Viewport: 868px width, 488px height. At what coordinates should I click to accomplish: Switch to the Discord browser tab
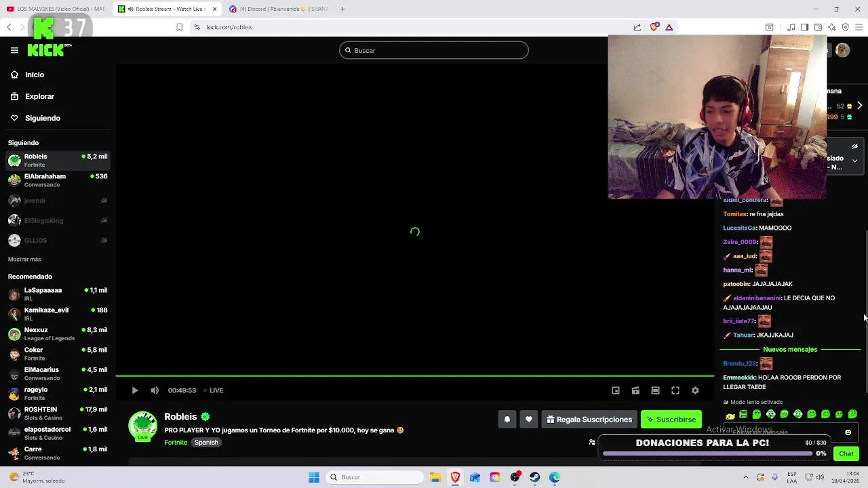tap(280, 9)
